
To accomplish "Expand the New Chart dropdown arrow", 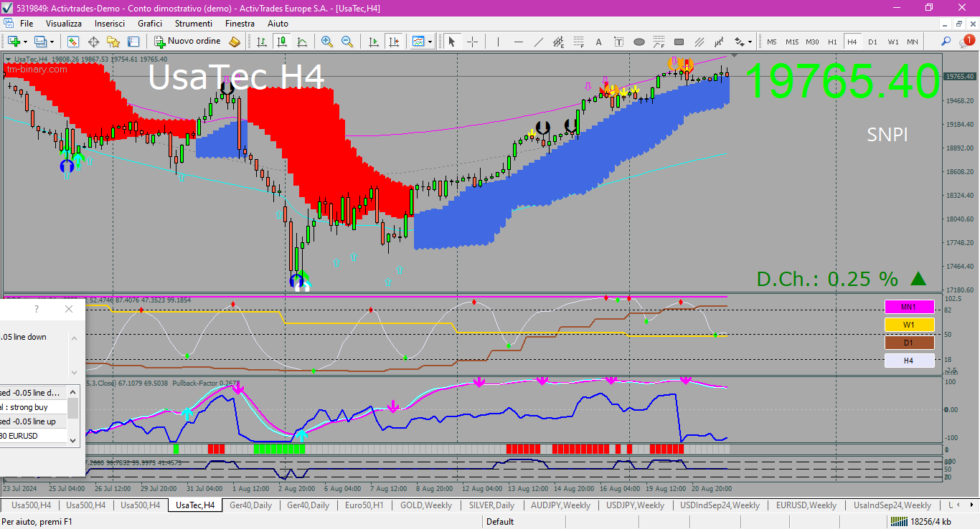I will point(26,42).
